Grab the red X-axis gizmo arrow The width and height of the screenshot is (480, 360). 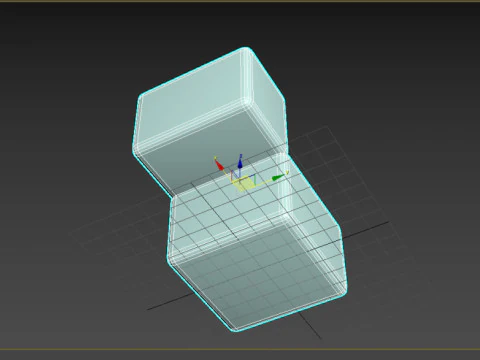click(x=219, y=165)
